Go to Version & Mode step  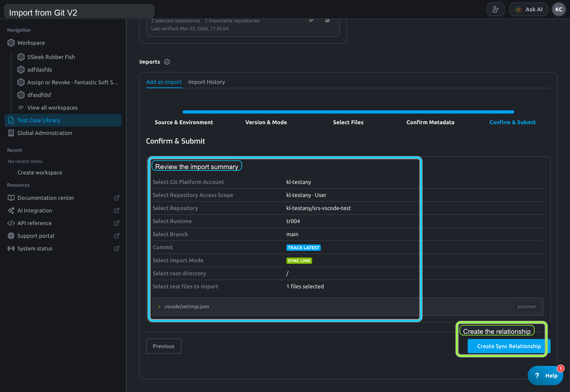[266, 122]
